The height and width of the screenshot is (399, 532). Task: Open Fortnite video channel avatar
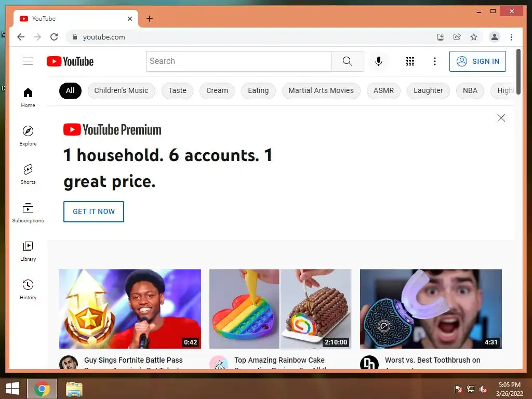(69, 362)
